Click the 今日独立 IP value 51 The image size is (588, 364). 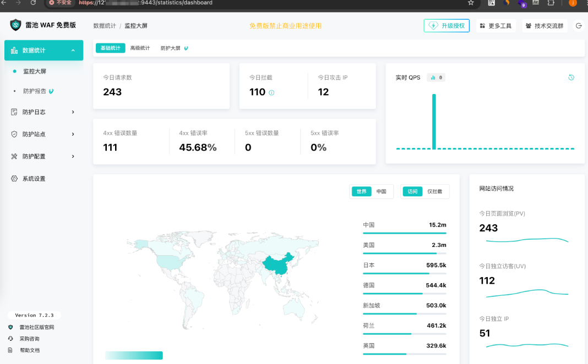(484, 333)
